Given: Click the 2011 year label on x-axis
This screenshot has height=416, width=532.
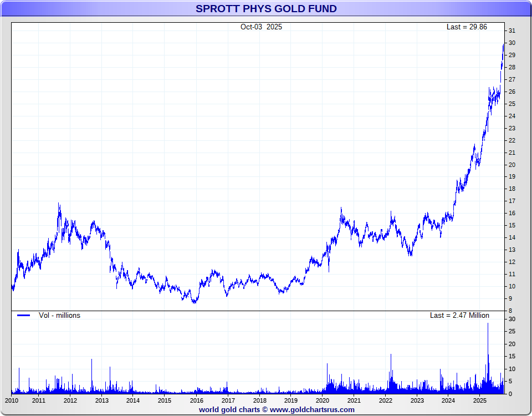Looking at the screenshot, I should pos(39,400).
